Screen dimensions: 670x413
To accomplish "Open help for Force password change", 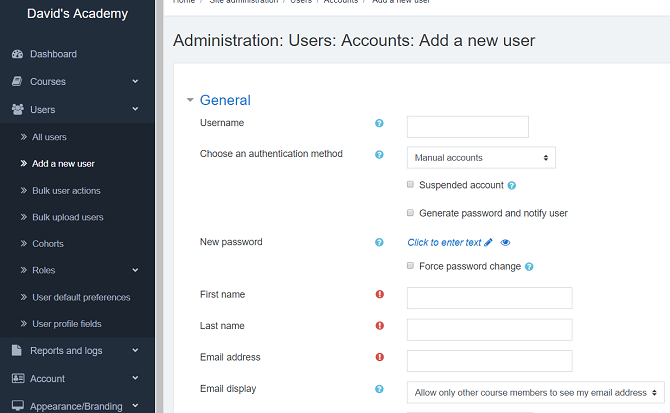I will [x=529, y=267].
